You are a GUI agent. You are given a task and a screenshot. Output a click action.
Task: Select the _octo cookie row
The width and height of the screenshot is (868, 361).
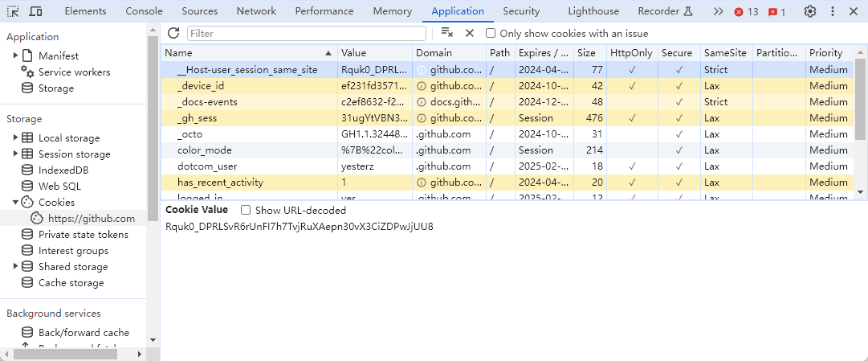tap(507, 134)
